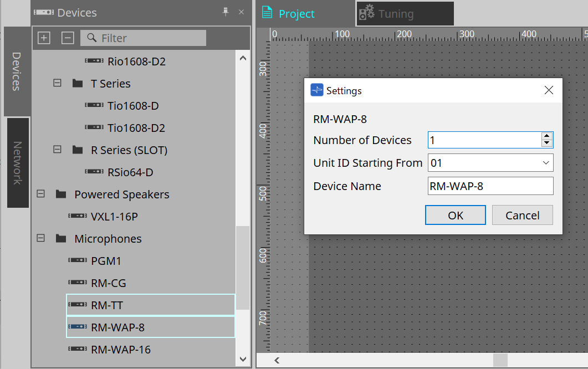The height and width of the screenshot is (369, 588).
Task: Increase Number of Devices with the up stepper
Action: point(548,136)
